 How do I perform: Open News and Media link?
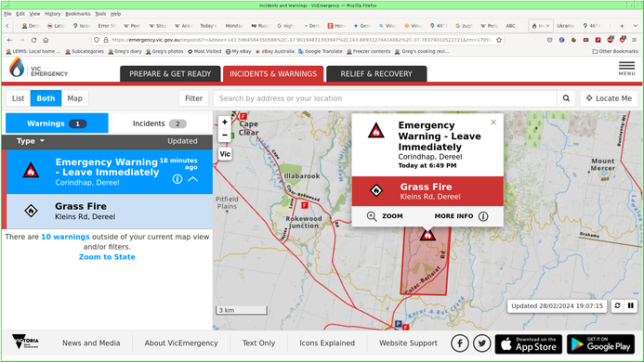pyautogui.click(x=91, y=343)
